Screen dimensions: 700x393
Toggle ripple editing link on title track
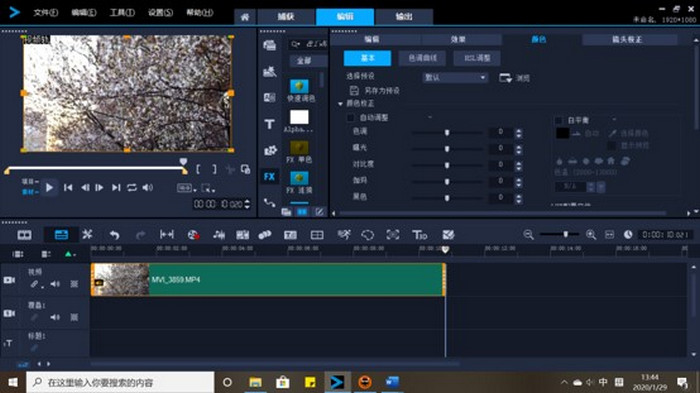point(34,348)
